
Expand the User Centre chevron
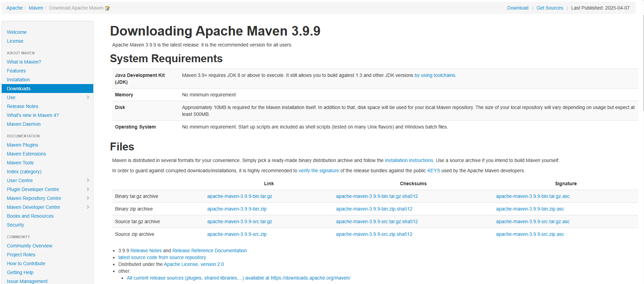click(x=88, y=180)
